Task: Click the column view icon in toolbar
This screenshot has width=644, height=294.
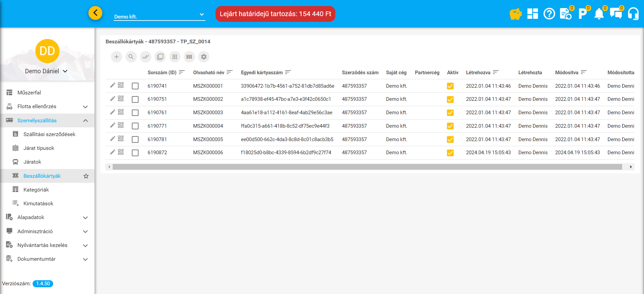Action: 189,57
